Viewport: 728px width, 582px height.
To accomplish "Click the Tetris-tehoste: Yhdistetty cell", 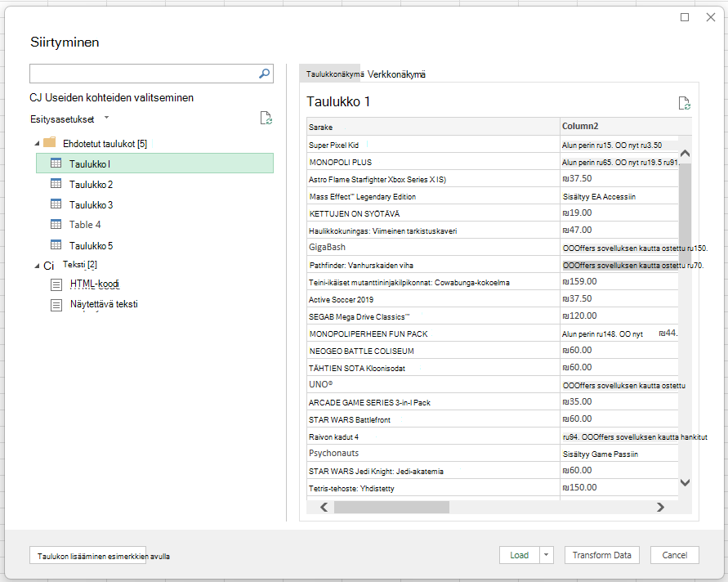I will coord(433,489).
